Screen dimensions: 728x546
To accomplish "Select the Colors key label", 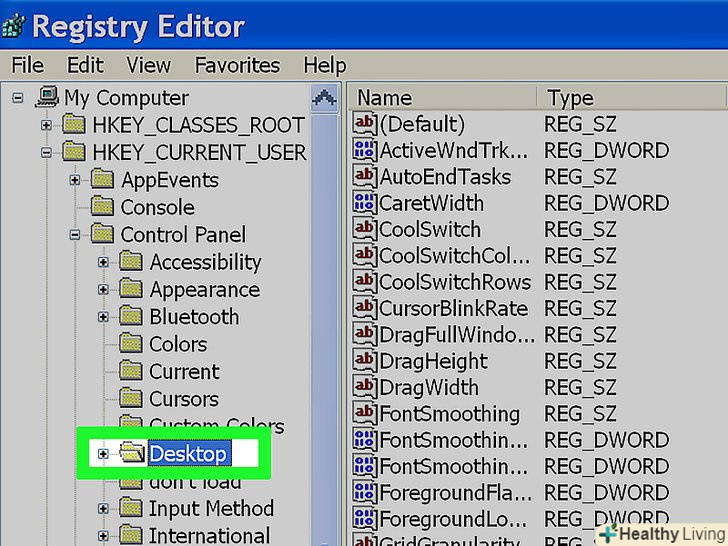I will [178, 344].
